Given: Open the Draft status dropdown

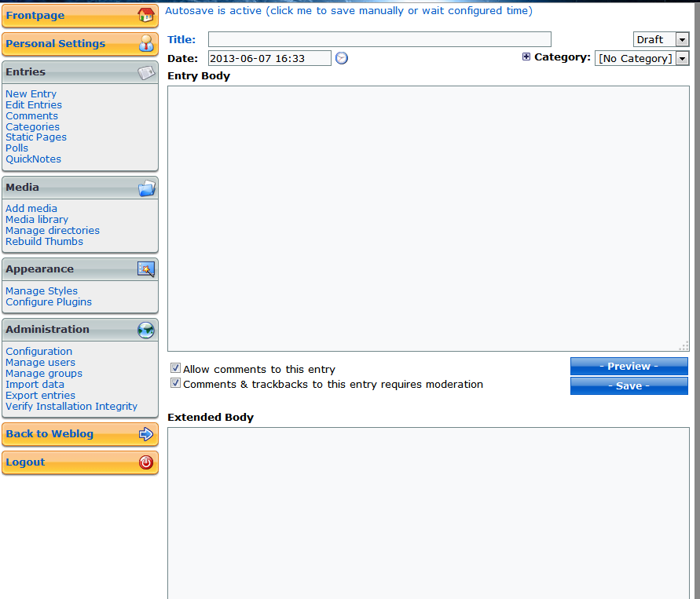Looking at the screenshot, I should click(661, 39).
